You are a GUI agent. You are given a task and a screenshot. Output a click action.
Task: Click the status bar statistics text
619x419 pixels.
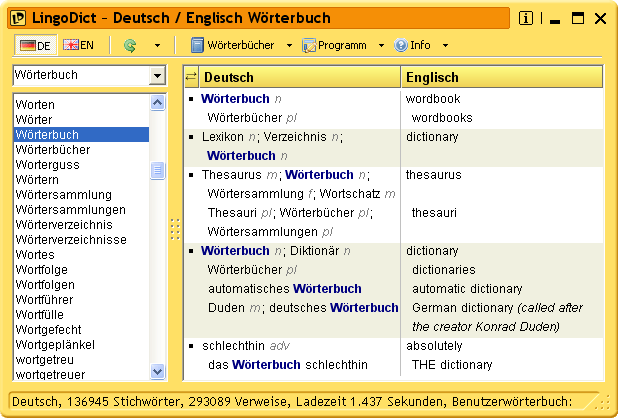click(x=292, y=402)
